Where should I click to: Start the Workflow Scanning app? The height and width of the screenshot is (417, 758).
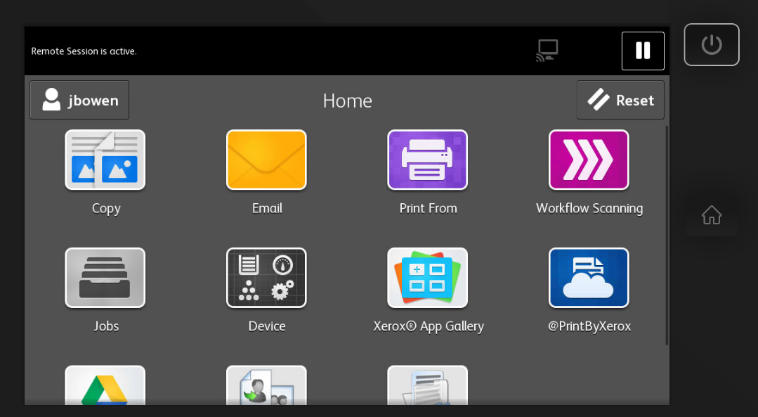(x=589, y=160)
